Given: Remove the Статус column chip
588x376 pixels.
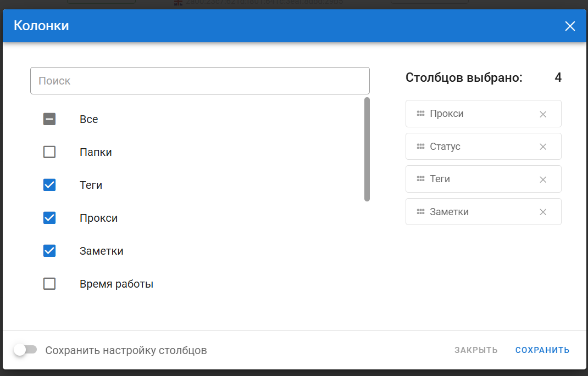Looking at the screenshot, I should click(542, 147).
